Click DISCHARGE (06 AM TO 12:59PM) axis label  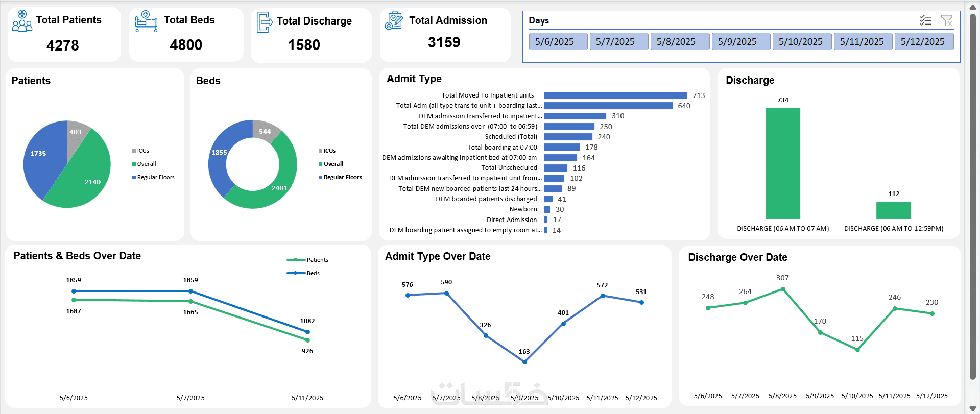tap(894, 229)
